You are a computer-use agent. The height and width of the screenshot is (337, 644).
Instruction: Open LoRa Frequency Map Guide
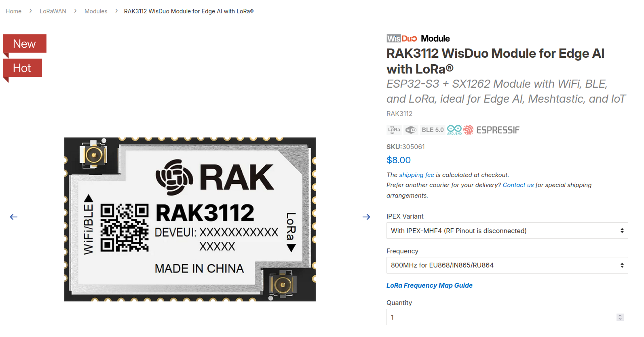coord(429,285)
